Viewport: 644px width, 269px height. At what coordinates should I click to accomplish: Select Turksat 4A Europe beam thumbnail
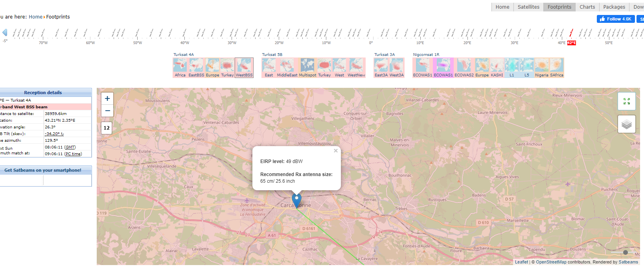(212, 68)
